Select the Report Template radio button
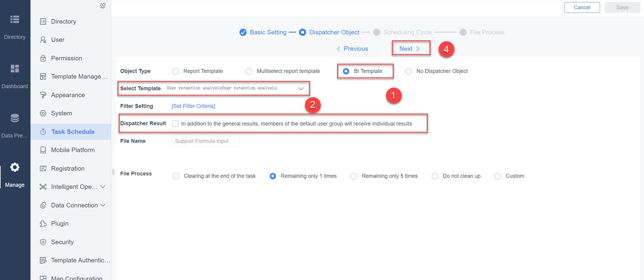Image resolution: width=644 pixels, height=280 pixels. pos(176,71)
